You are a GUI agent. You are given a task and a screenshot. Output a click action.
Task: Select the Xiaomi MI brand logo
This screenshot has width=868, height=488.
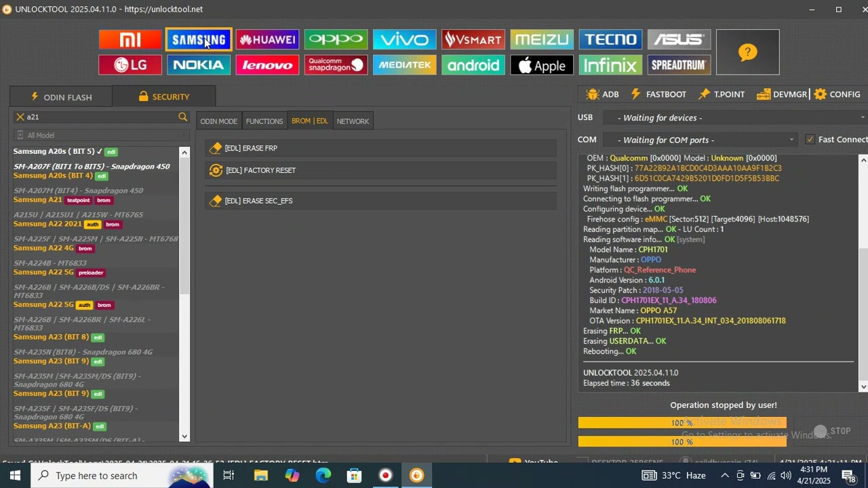click(x=130, y=39)
